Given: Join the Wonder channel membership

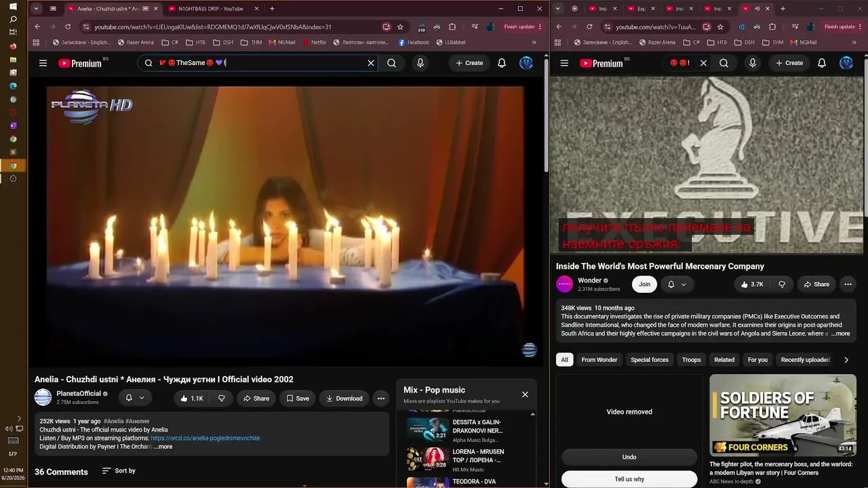Looking at the screenshot, I should pyautogui.click(x=644, y=285).
